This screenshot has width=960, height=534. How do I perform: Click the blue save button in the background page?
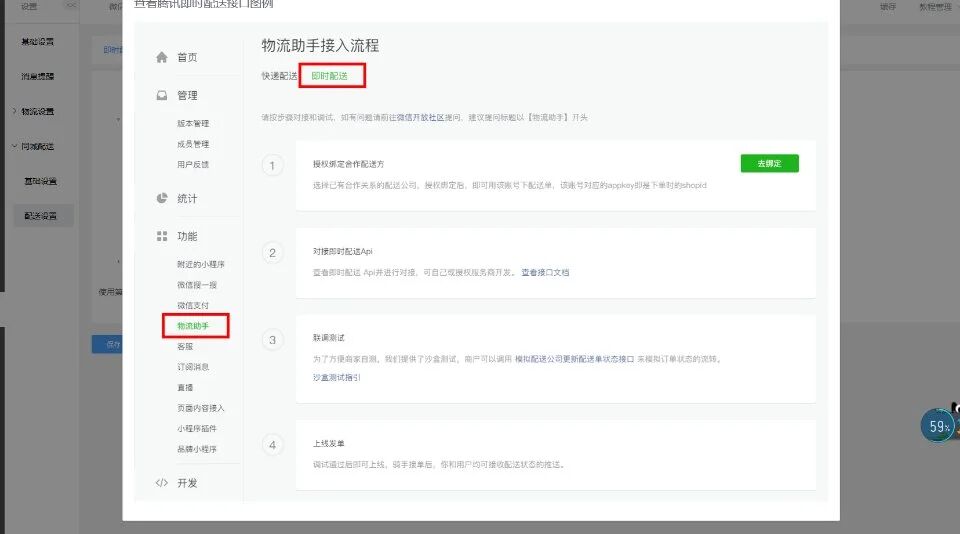[x=108, y=344]
